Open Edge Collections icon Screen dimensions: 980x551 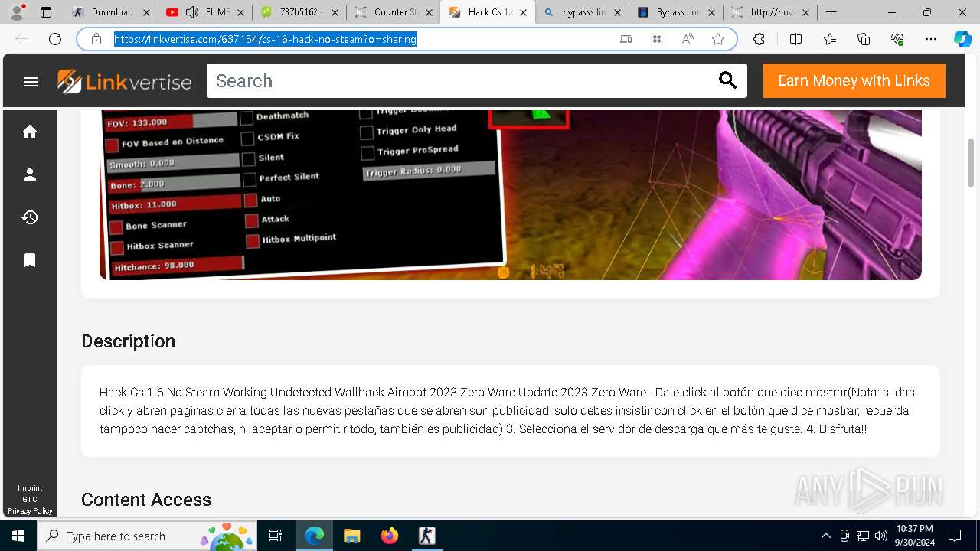coord(864,39)
